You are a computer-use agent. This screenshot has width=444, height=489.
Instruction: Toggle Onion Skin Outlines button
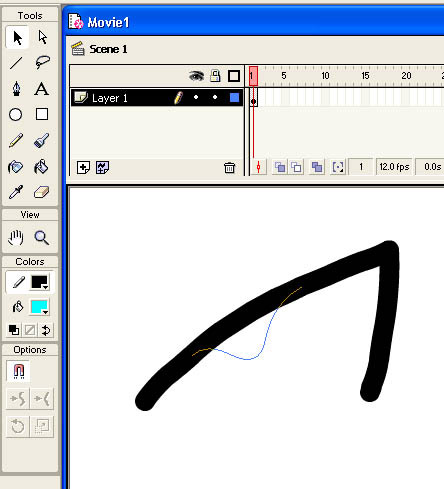[296, 167]
